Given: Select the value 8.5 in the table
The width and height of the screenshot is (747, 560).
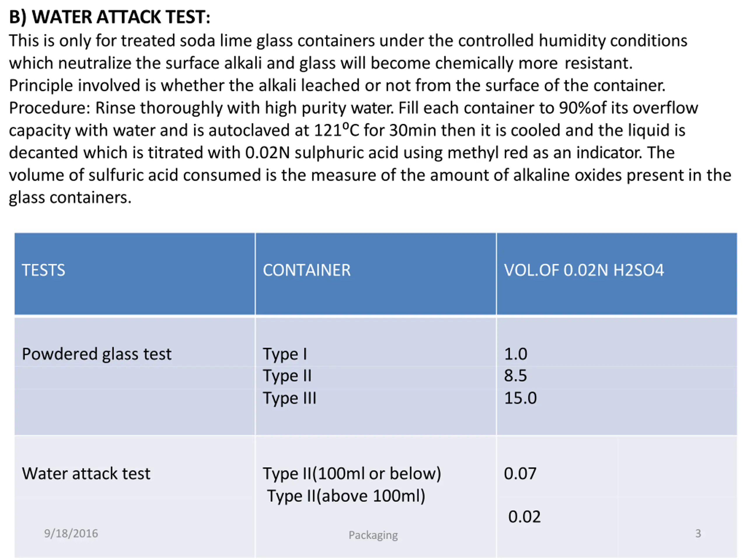Looking at the screenshot, I should coord(515,376).
